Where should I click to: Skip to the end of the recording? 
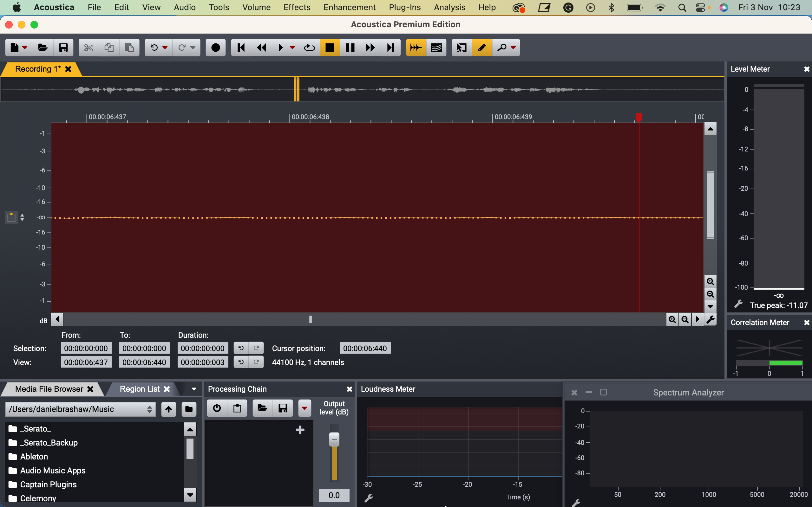tap(390, 48)
